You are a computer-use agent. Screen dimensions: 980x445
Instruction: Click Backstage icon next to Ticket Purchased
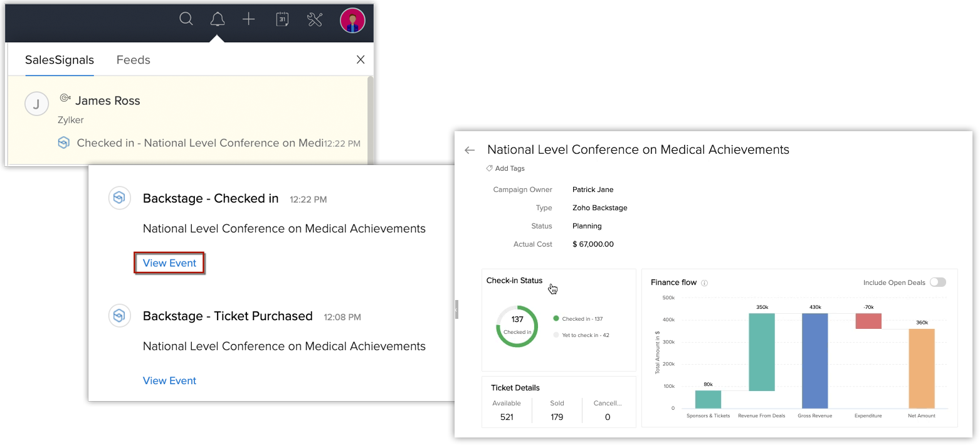120,316
